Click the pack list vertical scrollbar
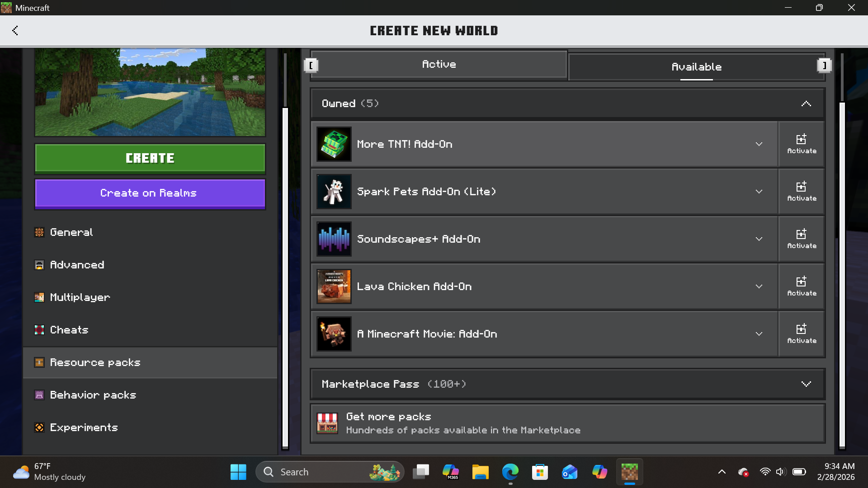Screen dimensions: 868x488 point(842,271)
